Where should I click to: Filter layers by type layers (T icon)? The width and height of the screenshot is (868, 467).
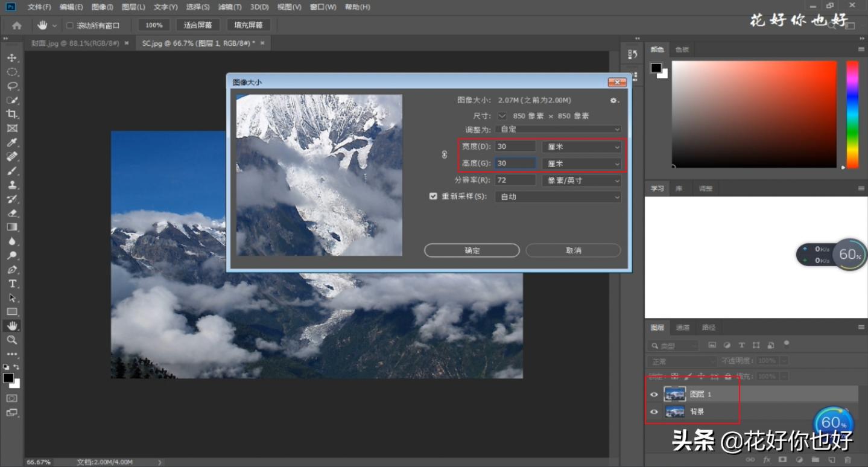pos(742,345)
